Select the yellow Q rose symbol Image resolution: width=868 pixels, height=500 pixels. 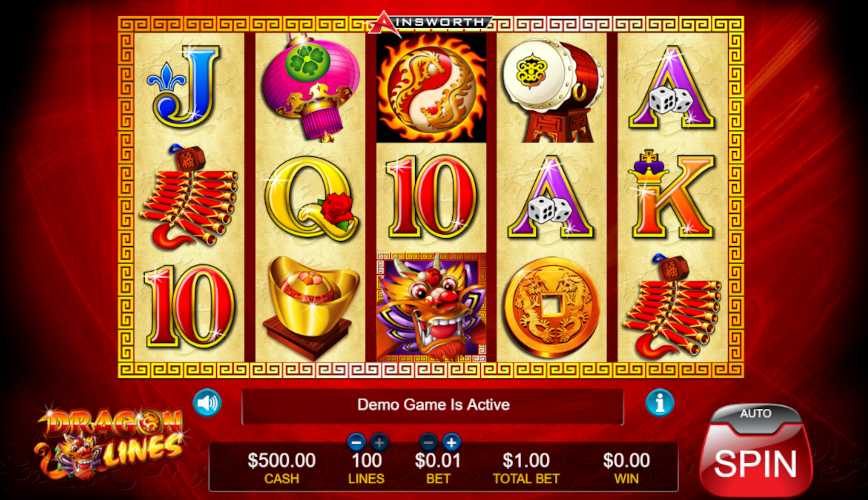(x=309, y=198)
